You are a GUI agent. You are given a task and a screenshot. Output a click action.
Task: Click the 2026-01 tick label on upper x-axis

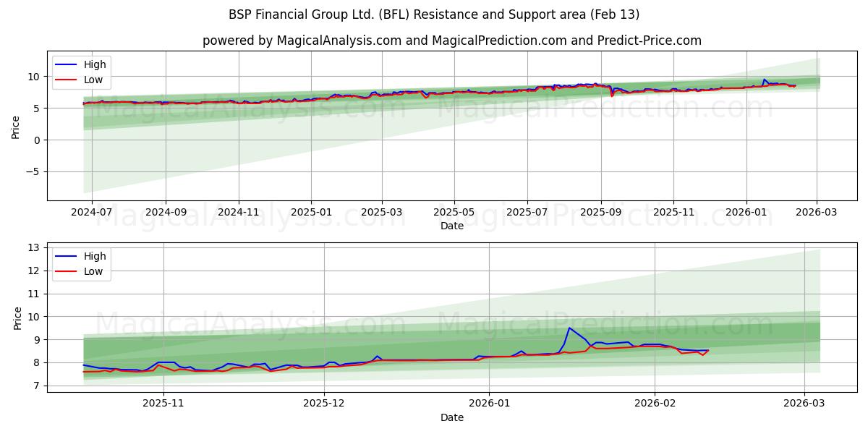[x=746, y=213]
